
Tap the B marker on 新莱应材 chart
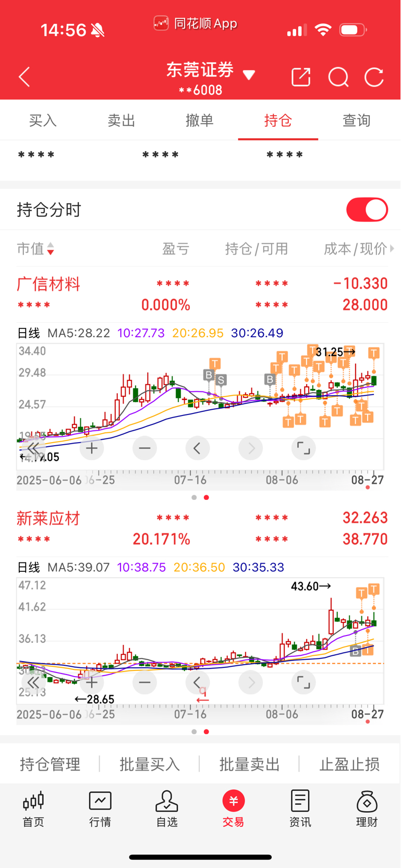(x=356, y=651)
